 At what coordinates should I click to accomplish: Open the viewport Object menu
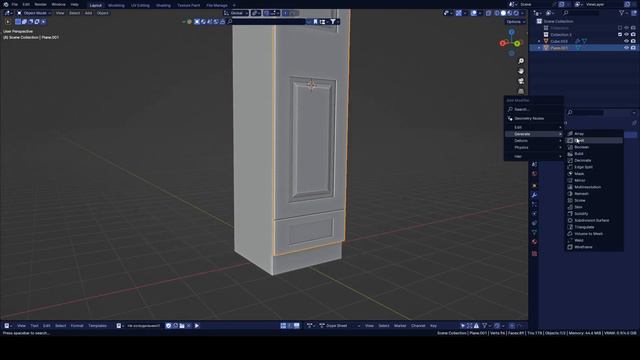[x=102, y=13]
